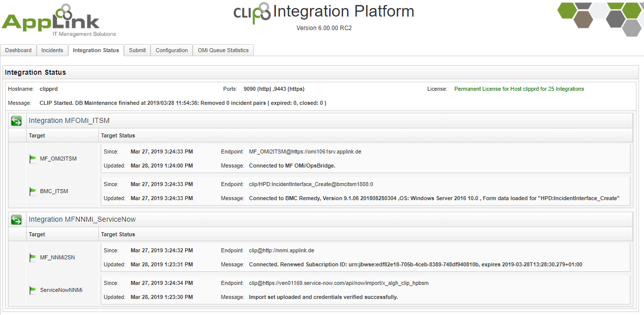Select the MF_OMi2ITSM target name
The height and width of the screenshot is (315, 644).
[58, 159]
